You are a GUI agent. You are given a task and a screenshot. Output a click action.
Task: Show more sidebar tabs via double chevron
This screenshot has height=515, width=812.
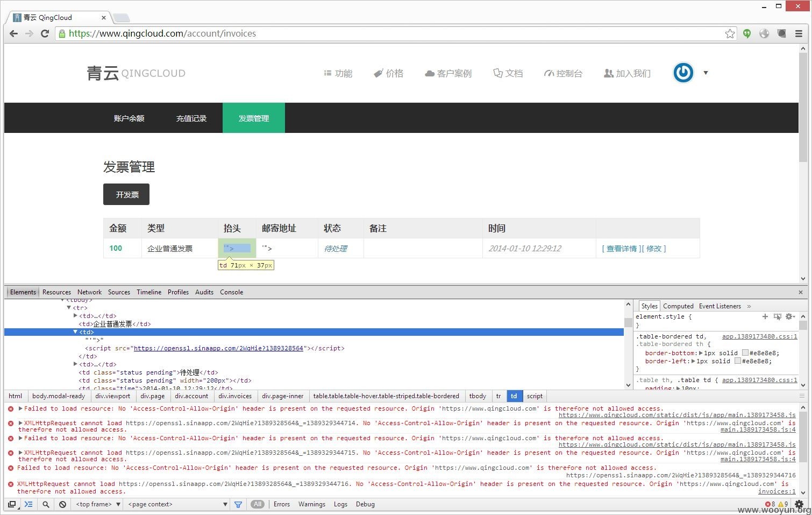point(749,306)
